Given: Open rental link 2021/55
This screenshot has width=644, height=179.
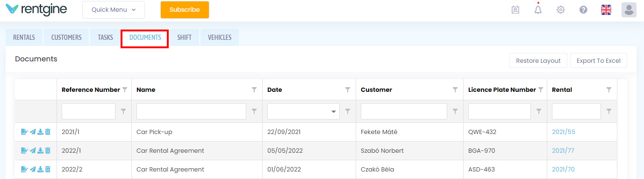Looking at the screenshot, I should click(x=564, y=132).
